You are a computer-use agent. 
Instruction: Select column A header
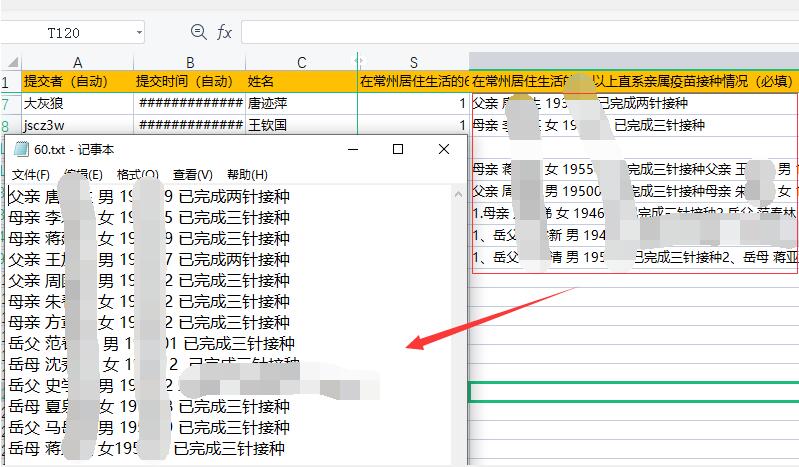(77, 62)
